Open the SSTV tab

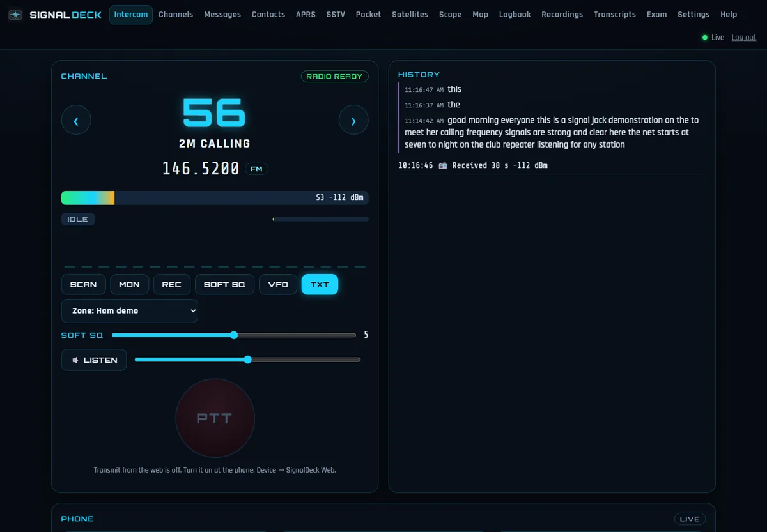point(336,15)
